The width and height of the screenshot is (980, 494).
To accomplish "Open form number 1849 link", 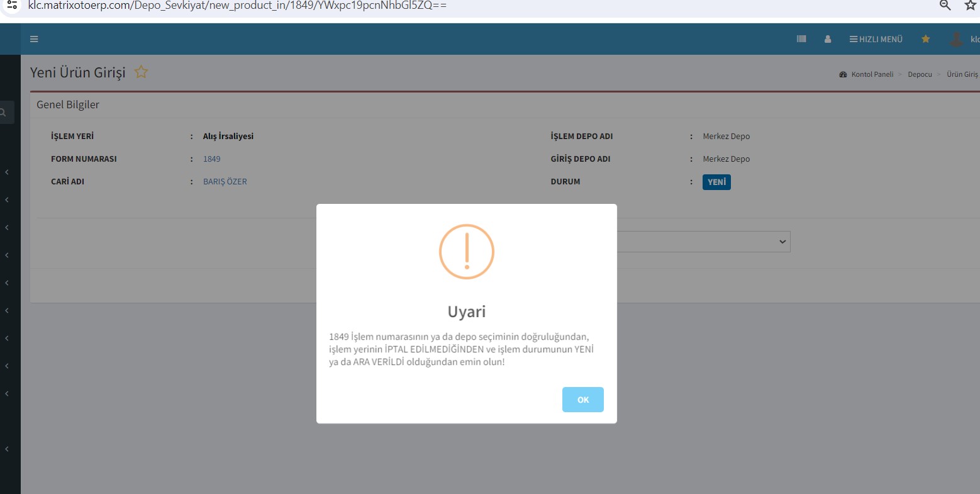I will [211, 159].
